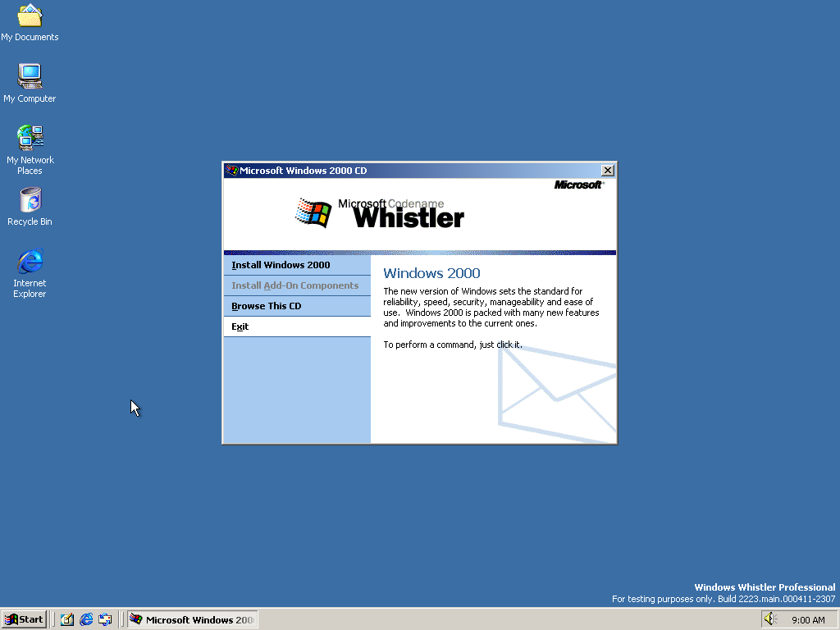
Task: Click the Windows 2000 heading text
Action: click(431, 273)
